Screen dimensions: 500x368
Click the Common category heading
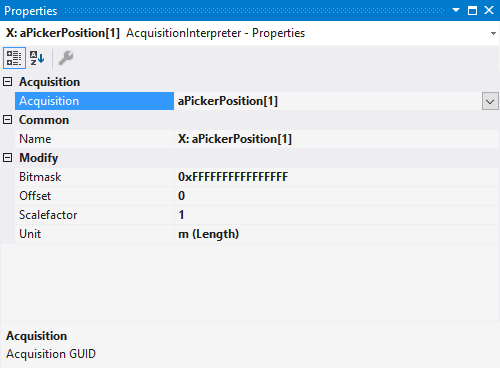(44, 120)
